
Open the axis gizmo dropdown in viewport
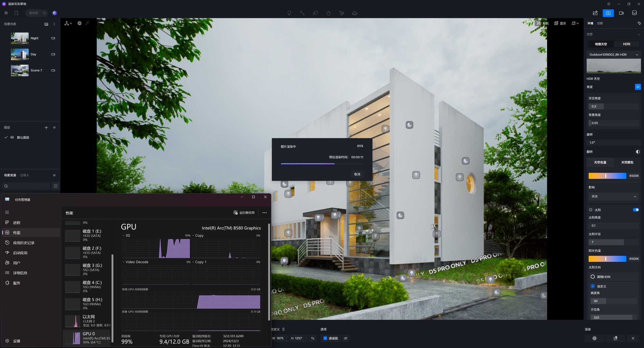68,23
